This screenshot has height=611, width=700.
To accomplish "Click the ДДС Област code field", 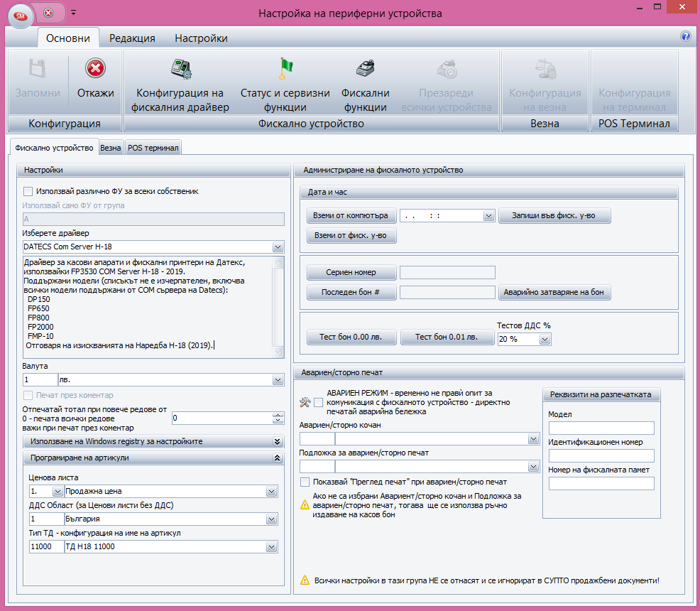I will 46,519.
